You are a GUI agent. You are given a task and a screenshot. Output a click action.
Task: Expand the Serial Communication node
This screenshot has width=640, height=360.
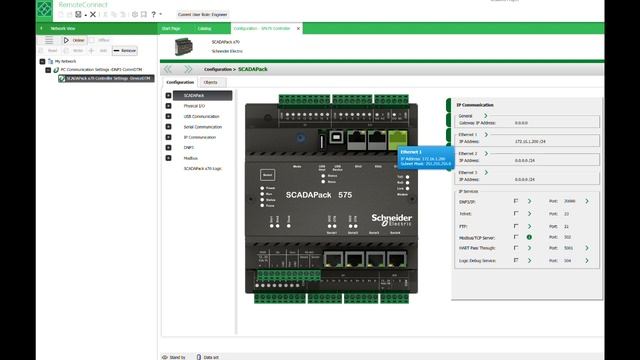pos(168,127)
